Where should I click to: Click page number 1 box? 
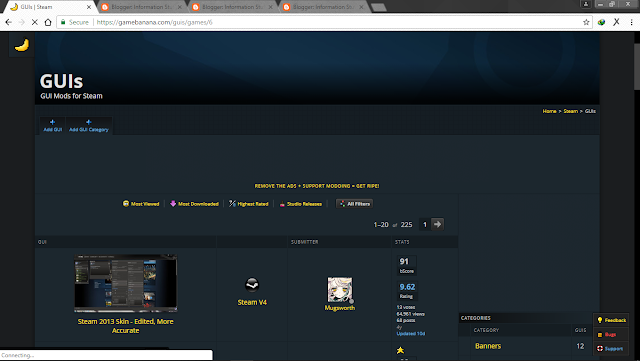(x=425, y=224)
